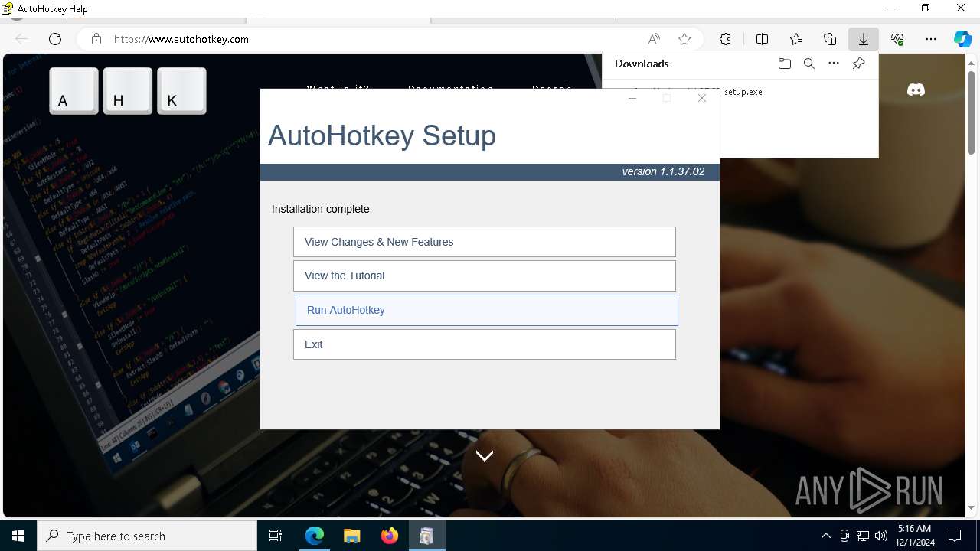Click the browser back arrow
The height and width of the screenshot is (551, 980).
tap(21, 39)
